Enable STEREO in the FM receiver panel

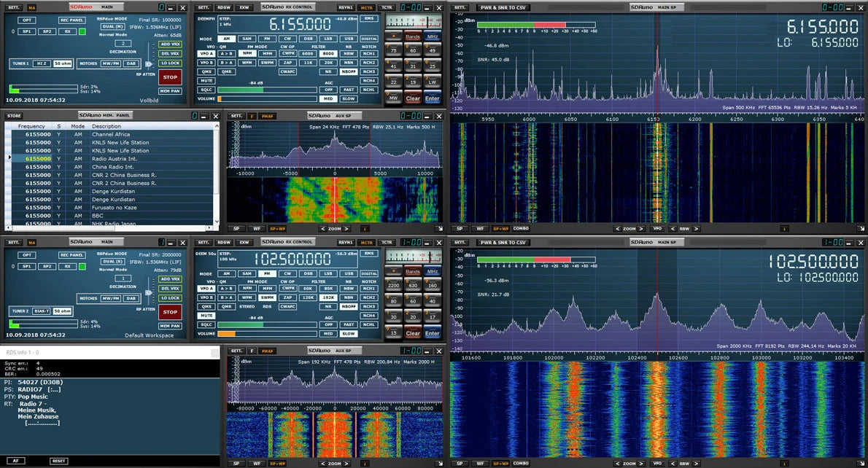click(x=247, y=307)
